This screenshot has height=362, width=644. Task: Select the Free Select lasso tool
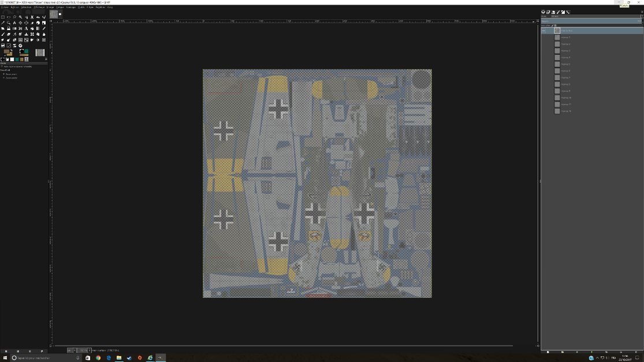[14, 17]
